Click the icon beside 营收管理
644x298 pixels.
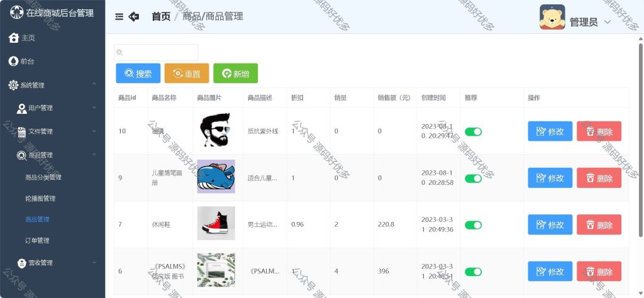point(22,263)
